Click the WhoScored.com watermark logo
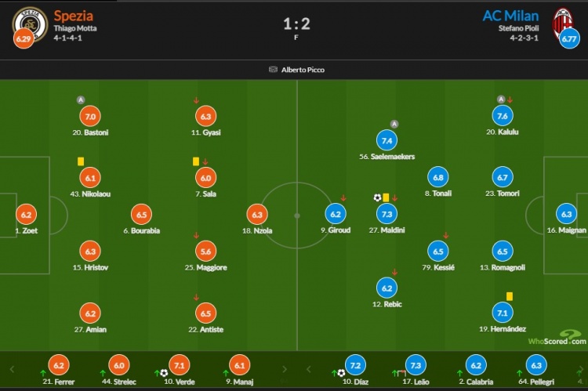The width and height of the screenshot is (588, 391). click(557, 338)
